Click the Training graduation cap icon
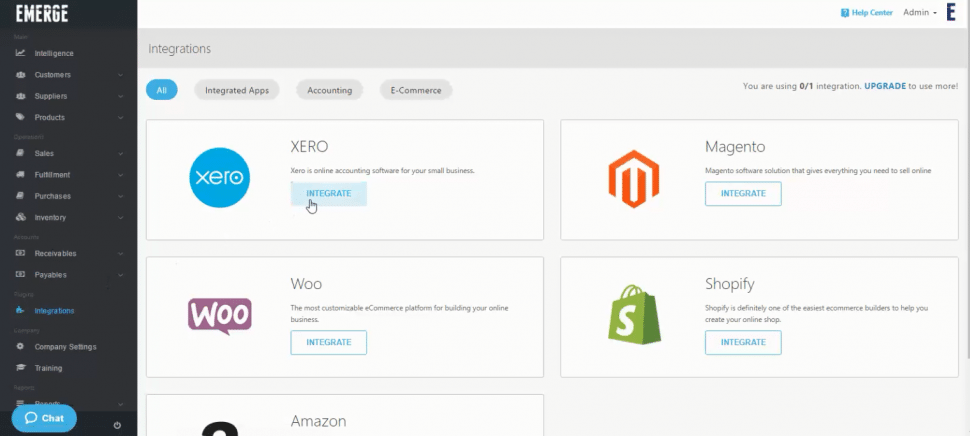 point(20,367)
